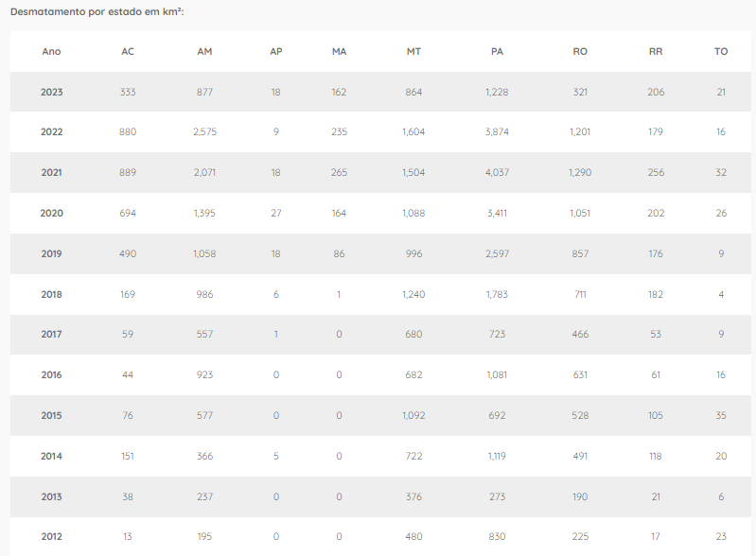Select the "PA" column header
This screenshot has height=556, width=756.
click(497, 51)
